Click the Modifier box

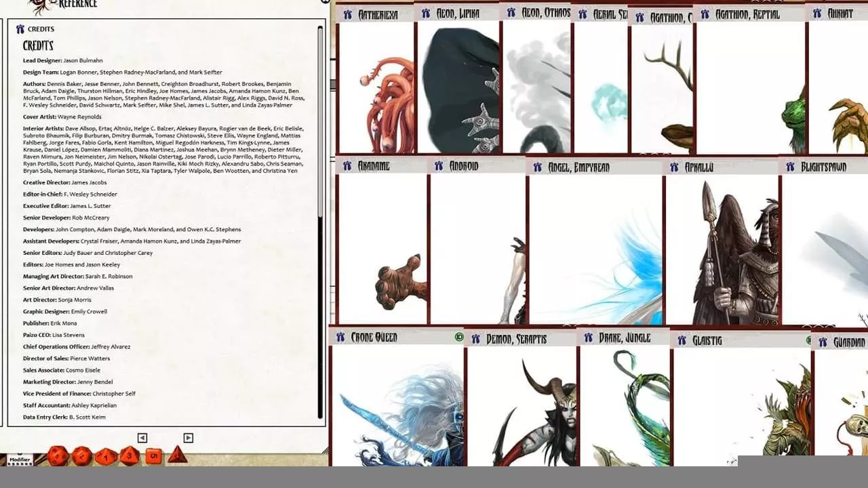(20, 459)
